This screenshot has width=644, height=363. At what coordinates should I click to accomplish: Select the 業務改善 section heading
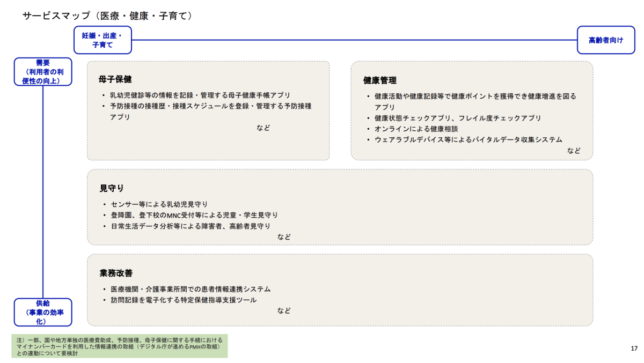[x=115, y=273]
